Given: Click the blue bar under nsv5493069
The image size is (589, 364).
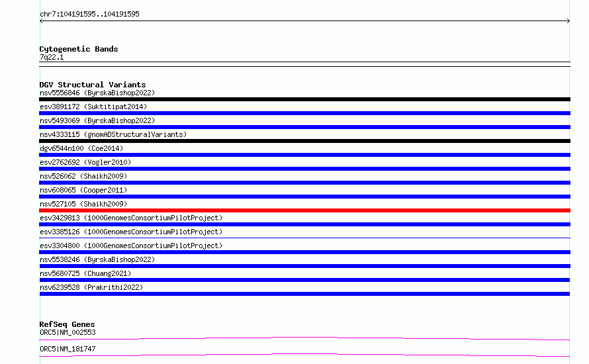Looking at the screenshot, I should click(x=304, y=127).
